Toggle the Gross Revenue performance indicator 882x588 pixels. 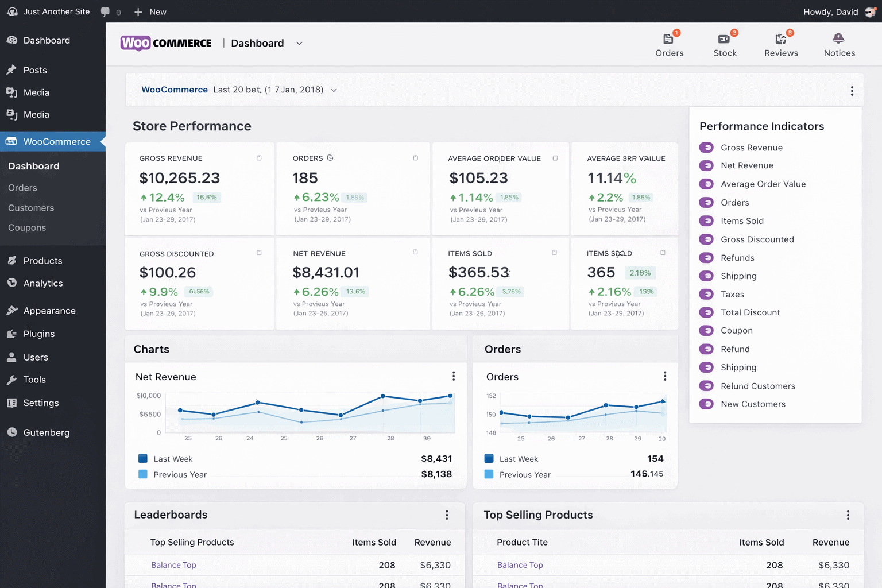[x=706, y=147]
